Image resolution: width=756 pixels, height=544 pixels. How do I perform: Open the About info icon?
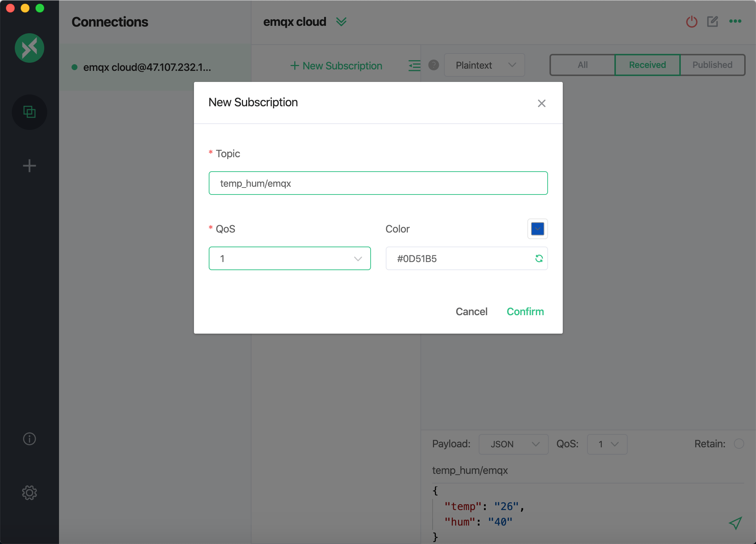pos(30,439)
